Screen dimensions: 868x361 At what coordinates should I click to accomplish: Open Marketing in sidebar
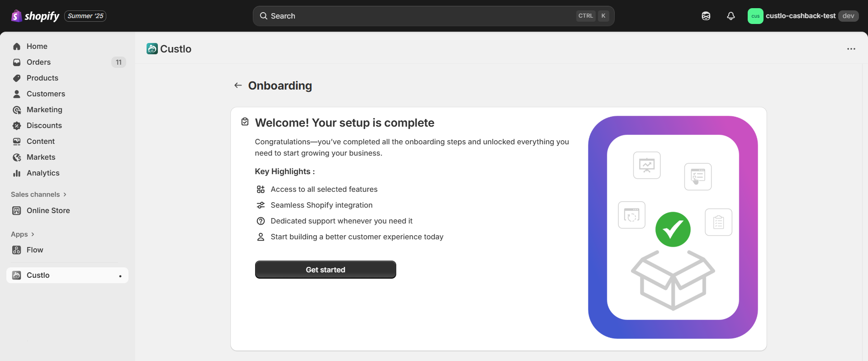coord(67,109)
